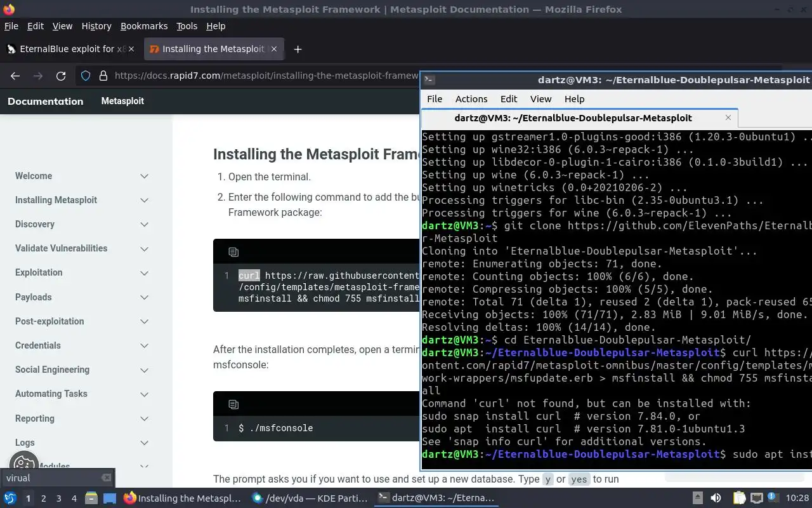This screenshot has height=508, width=812.
Task: Open Firefox View menu
Action: pos(62,26)
